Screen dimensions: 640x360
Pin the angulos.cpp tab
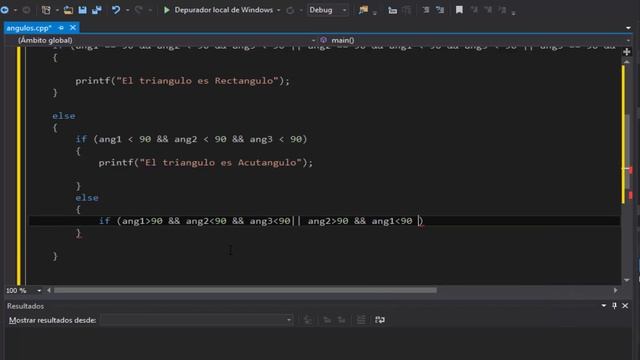point(61,28)
